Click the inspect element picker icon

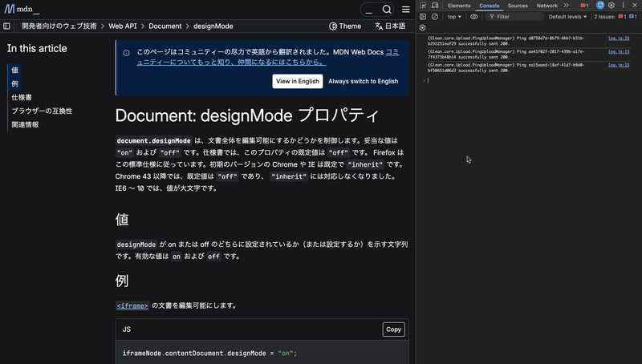pos(423,6)
